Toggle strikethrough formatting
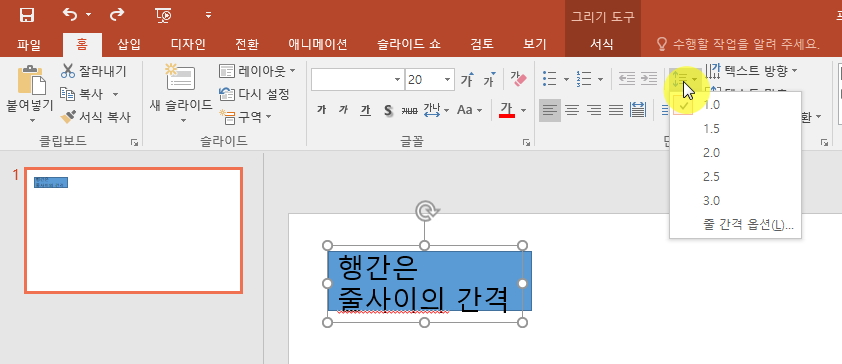The image size is (842, 364). pos(409,111)
